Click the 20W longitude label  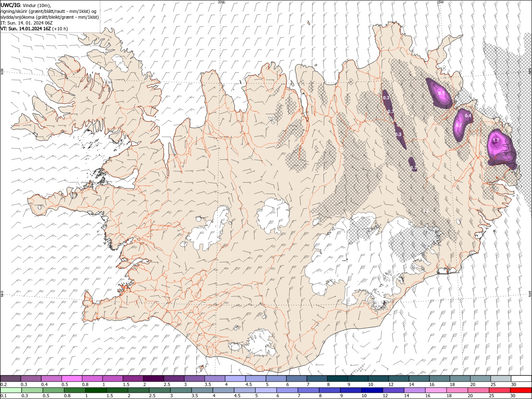(221, 2)
